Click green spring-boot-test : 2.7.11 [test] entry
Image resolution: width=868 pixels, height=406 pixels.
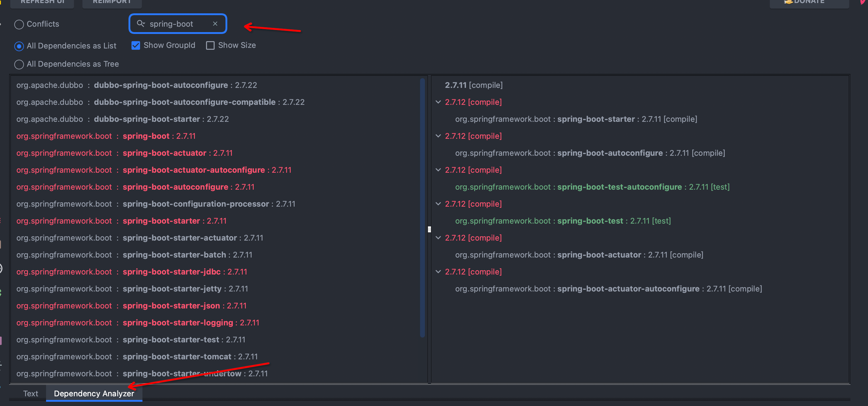click(x=563, y=221)
